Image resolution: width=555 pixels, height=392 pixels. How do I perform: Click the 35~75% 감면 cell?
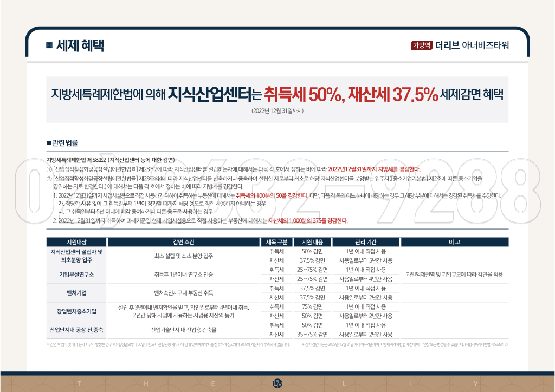[x=312, y=335]
